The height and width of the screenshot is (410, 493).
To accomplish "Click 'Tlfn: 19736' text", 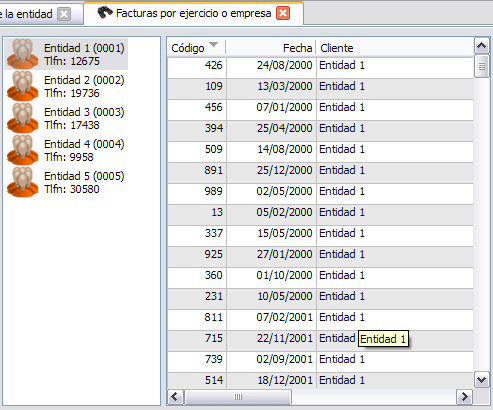I will coord(72,93).
